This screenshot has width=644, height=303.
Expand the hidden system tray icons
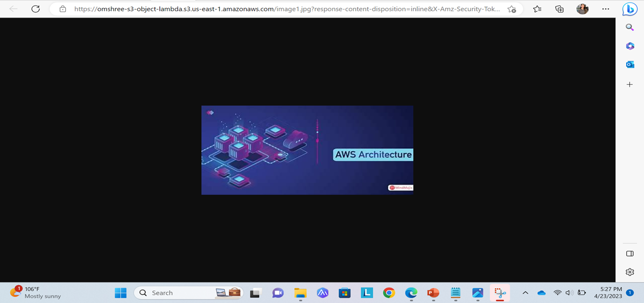[525, 293]
